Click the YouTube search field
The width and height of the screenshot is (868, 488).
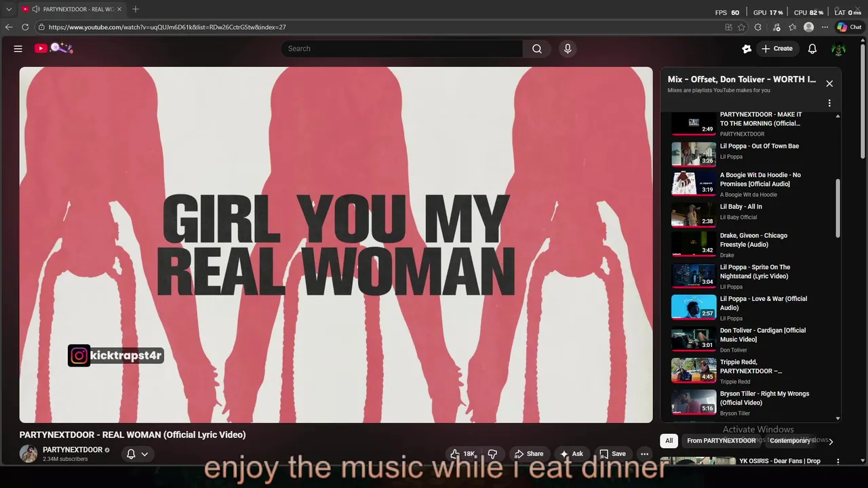pos(401,49)
